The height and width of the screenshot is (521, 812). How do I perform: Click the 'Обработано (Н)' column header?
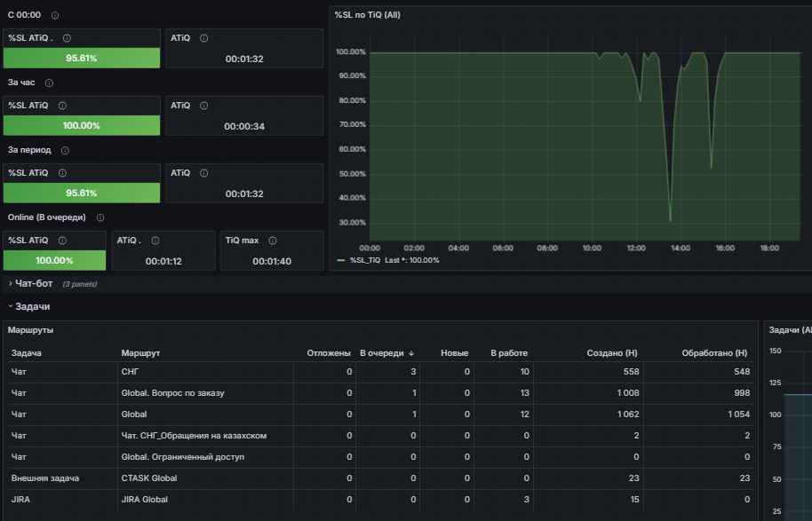[714, 353]
